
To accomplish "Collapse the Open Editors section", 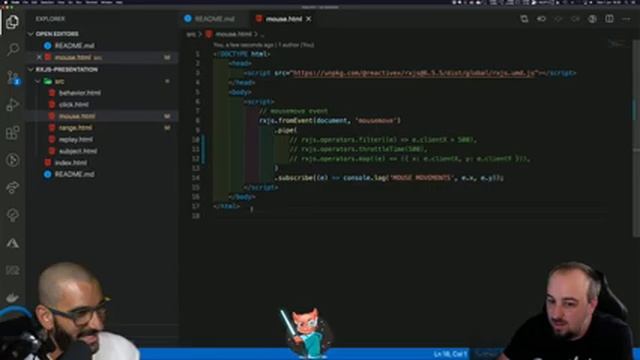I will click(57, 34).
